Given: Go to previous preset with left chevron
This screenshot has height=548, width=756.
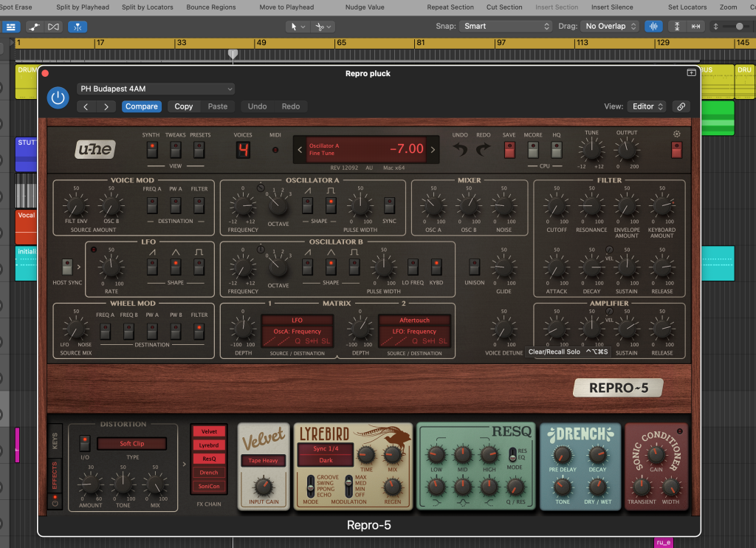Looking at the screenshot, I should [x=86, y=106].
